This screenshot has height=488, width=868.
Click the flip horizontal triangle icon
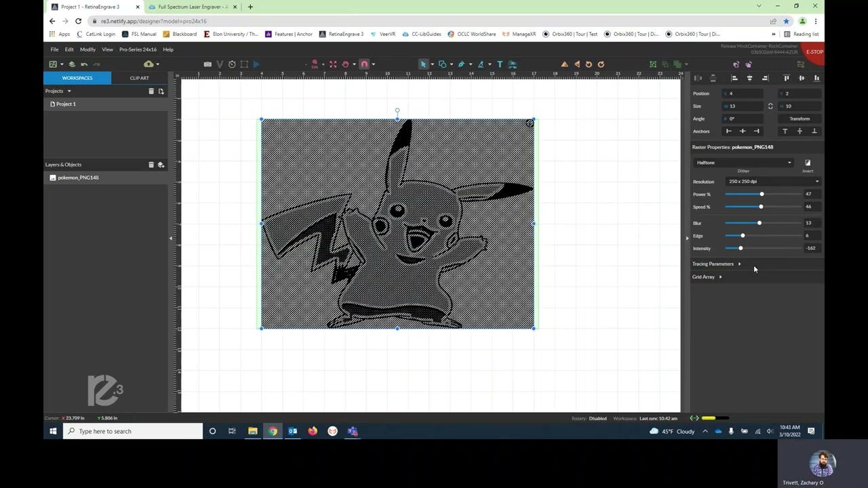point(564,64)
